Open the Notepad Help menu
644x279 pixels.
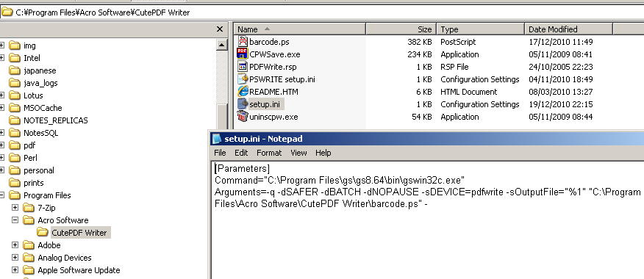[323, 153]
